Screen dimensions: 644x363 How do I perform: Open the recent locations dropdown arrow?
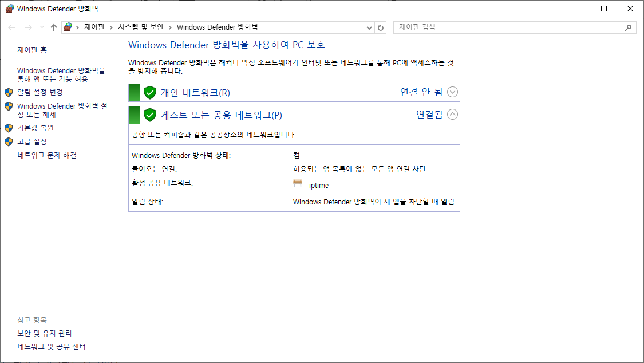coord(42,27)
